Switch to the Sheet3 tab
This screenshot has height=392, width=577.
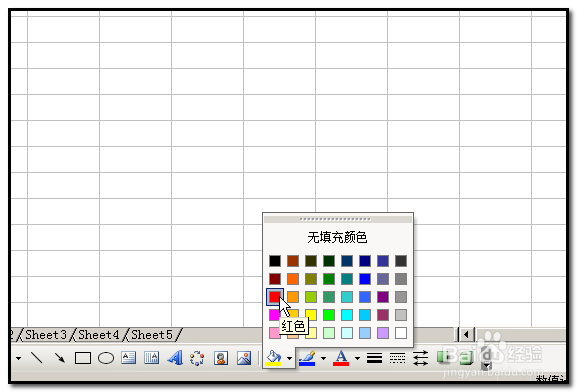pyautogui.click(x=46, y=335)
